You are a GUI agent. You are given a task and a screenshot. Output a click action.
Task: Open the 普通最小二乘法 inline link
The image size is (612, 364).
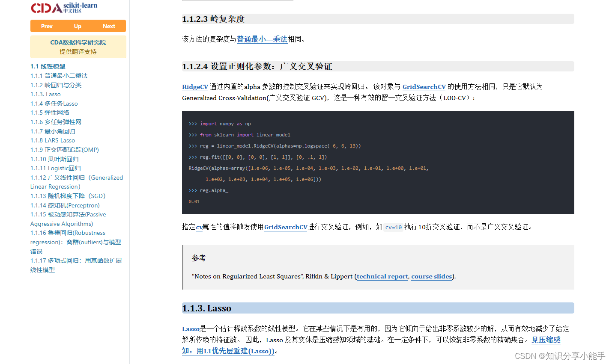[x=262, y=39]
